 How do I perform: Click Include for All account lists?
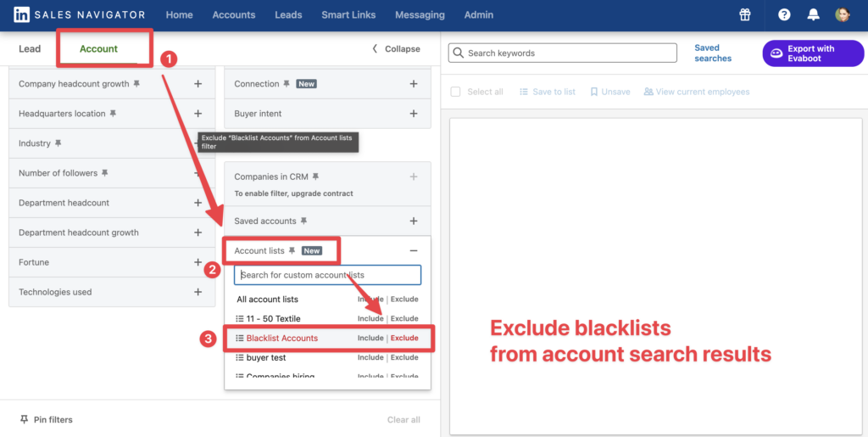370,299
